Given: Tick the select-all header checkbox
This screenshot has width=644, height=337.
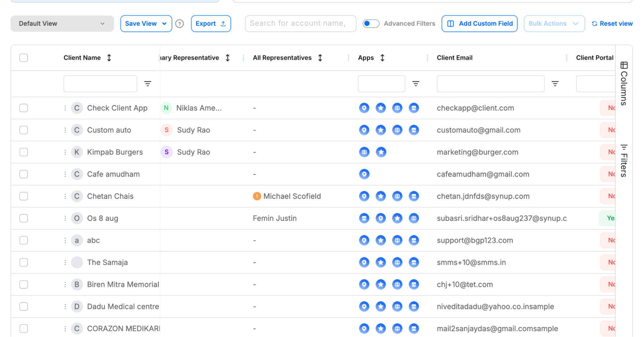Looking at the screenshot, I should pyautogui.click(x=24, y=58).
